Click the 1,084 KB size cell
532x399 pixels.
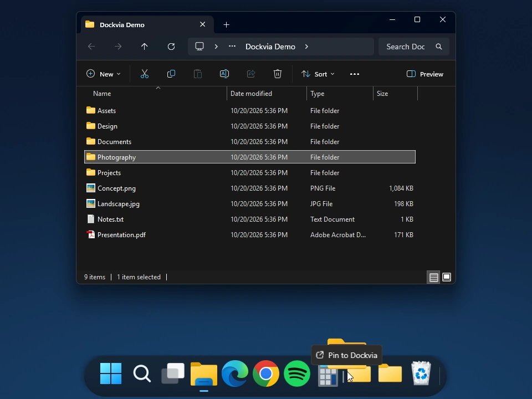click(401, 188)
